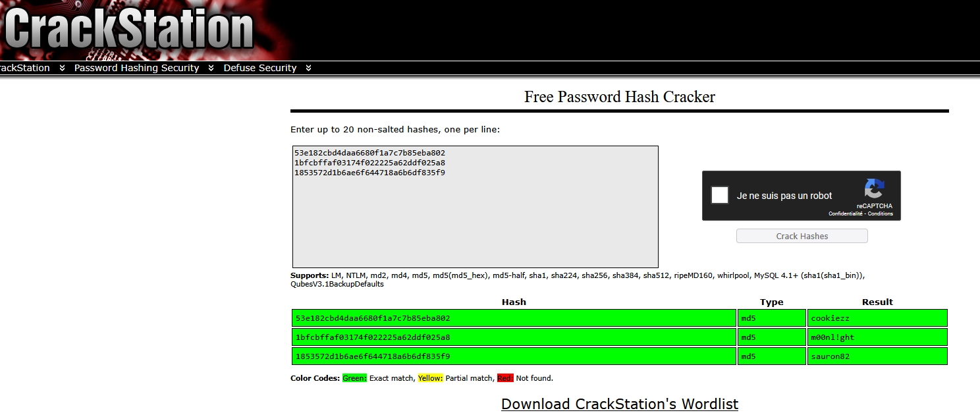Viewport: 980px width, 419px height.
Task: Click the CrackStation logo banner
Action: tap(128, 30)
